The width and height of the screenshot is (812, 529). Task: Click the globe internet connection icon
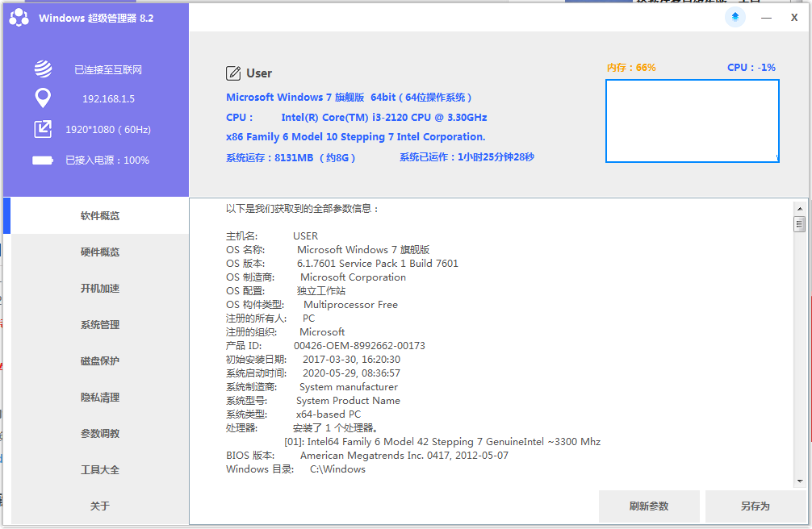coord(43,69)
